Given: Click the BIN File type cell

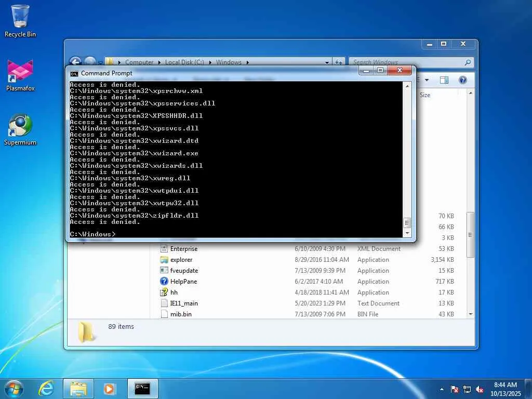Looking at the screenshot, I should point(368,314).
